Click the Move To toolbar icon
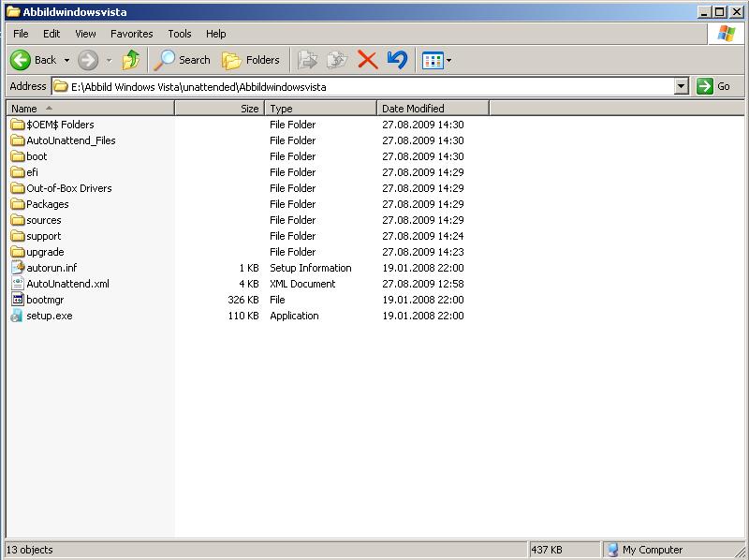 [x=307, y=60]
